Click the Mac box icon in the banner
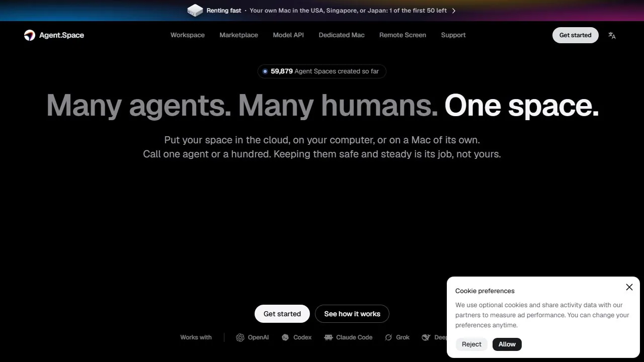This screenshot has height=362, width=644. 195,11
